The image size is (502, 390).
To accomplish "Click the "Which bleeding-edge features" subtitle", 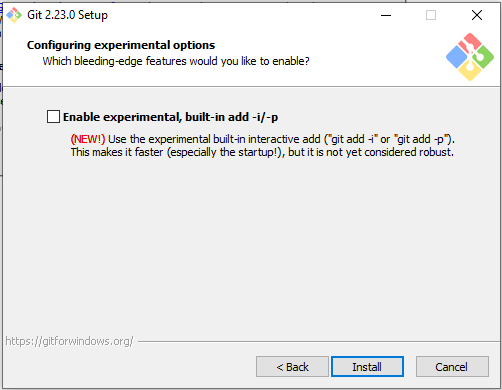I will click(176, 61).
